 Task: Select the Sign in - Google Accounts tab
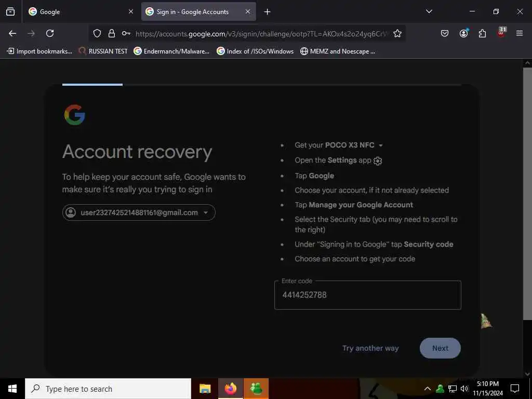(198, 11)
